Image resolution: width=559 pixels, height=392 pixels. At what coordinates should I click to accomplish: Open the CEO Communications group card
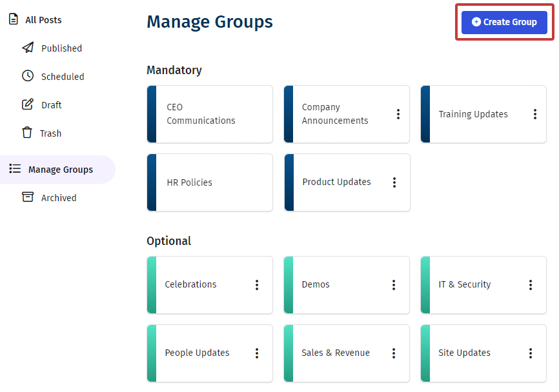[x=210, y=114]
